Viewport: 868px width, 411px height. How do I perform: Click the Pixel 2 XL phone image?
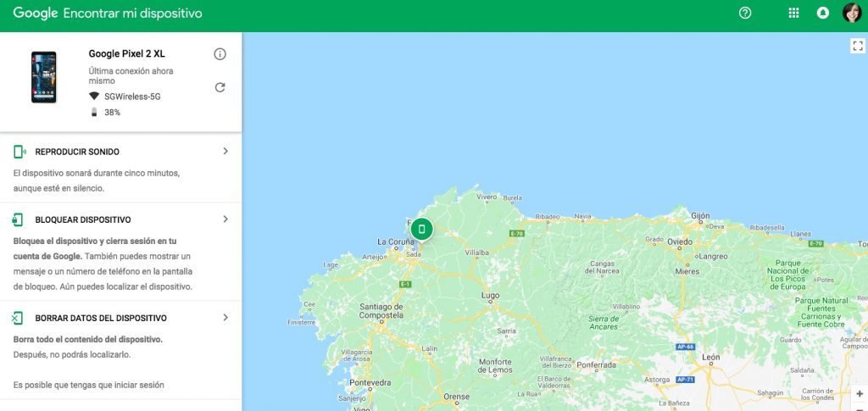coord(44,77)
